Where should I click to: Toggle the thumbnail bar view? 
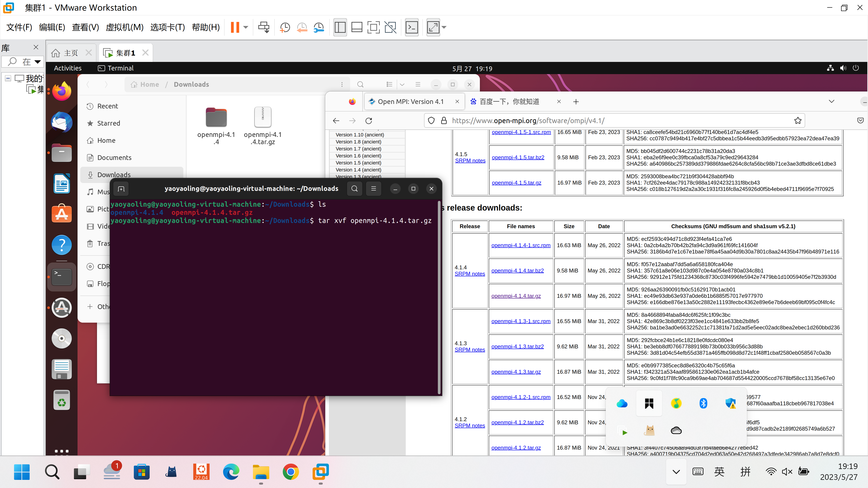pyautogui.click(x=356, y=27)
